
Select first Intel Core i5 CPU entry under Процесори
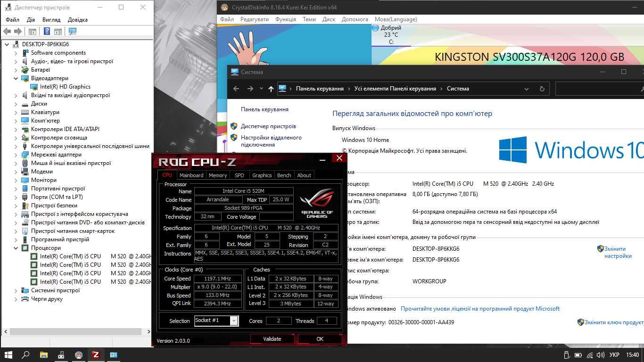click(x=96, y=256)
